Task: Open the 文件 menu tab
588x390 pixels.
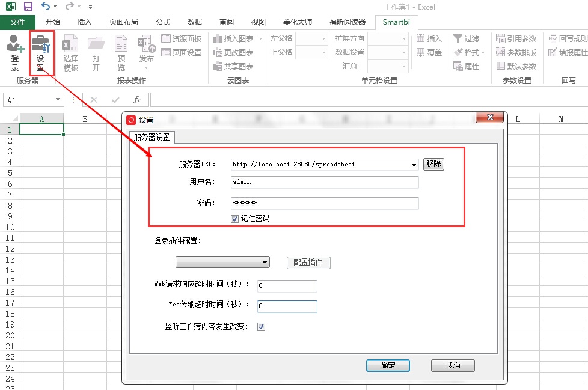Action: click(x=17, y=22)
